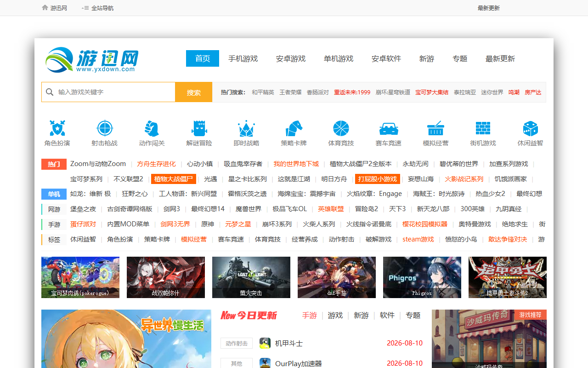588x368 pixels.
Task: Open the 动作闯关 fist icon
Action: [152, 128]
